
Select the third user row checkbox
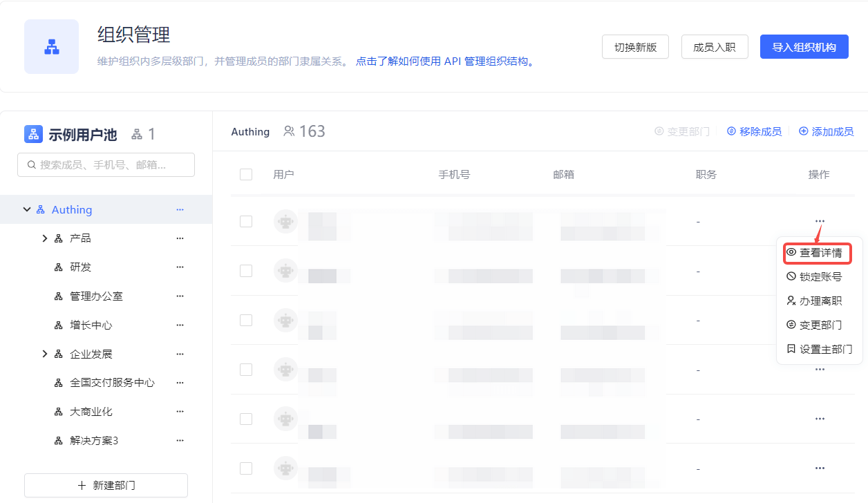coord(246,320)
